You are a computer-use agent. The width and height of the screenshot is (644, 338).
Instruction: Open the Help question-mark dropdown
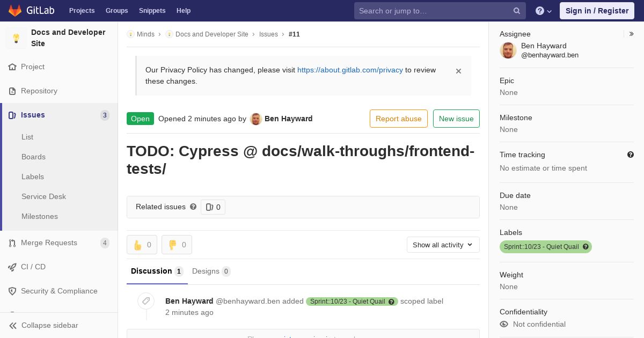544,11
